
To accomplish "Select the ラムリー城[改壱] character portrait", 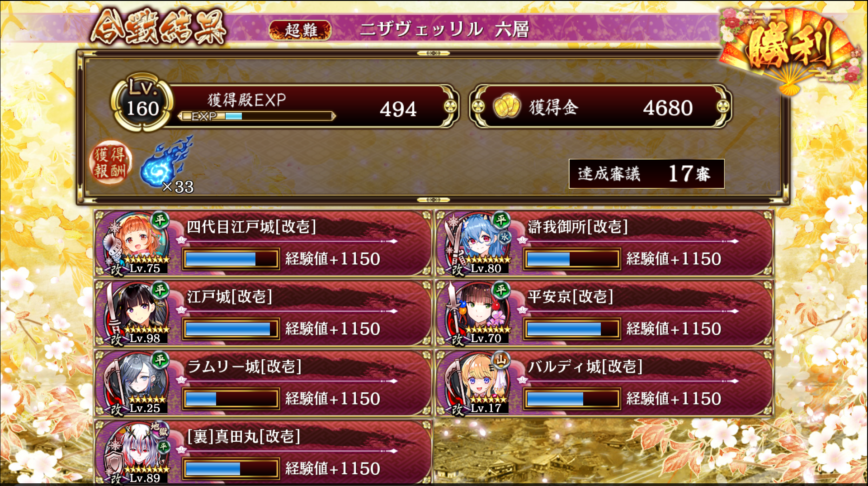I will point(135,382).
